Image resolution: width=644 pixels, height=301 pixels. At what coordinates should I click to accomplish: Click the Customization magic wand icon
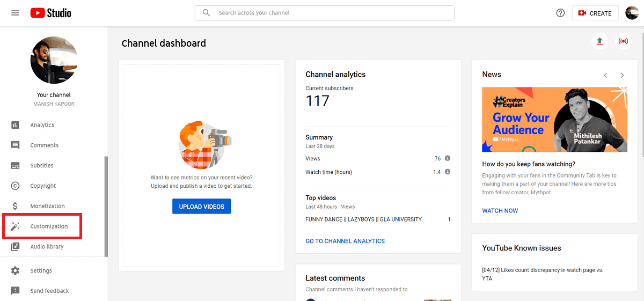[x=15, y=226]
